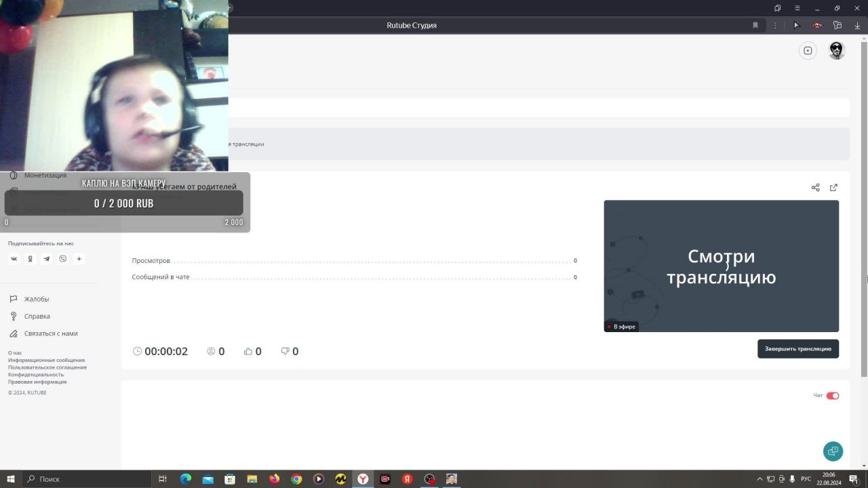Click the cursor-arrow extension icon in toolbar

pyautogui.click(x=797, y=25)
